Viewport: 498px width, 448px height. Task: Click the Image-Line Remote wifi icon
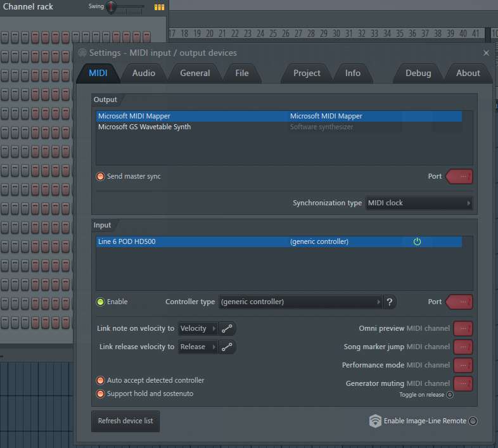coord(376,421)
